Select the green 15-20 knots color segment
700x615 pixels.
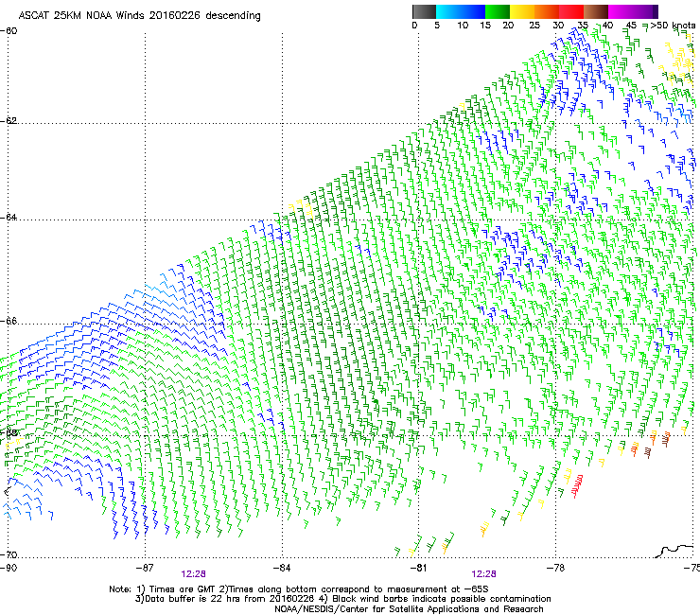point(498,11)
